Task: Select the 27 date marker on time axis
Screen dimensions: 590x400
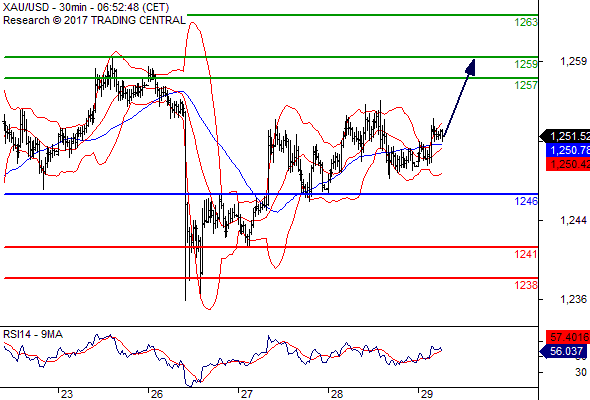Action: coord(246,394)
